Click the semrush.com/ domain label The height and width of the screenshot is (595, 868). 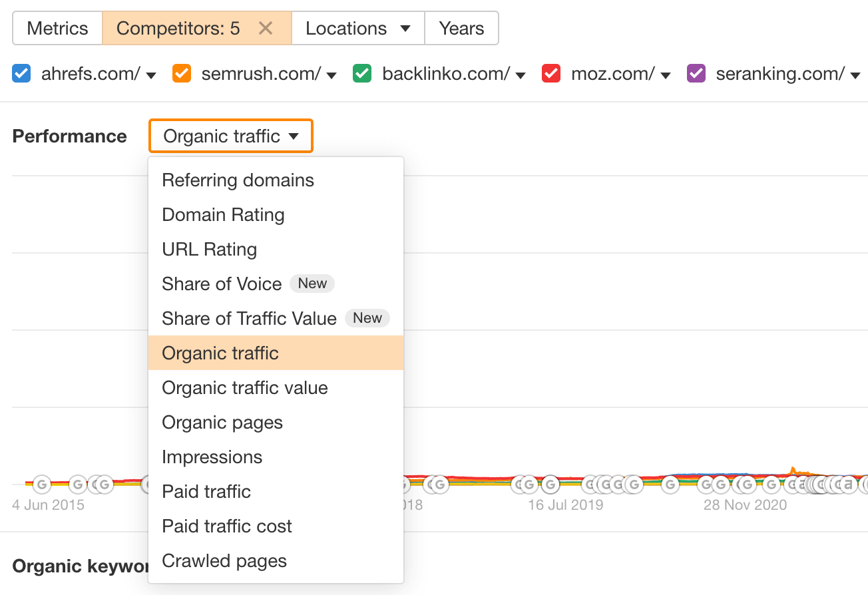coord(262,74)
